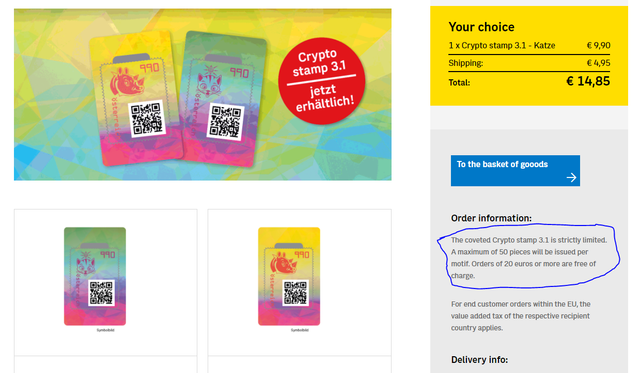Click the circled strictly limited notice text
Screen dimensions: 640x373
(x=528, y=258)
